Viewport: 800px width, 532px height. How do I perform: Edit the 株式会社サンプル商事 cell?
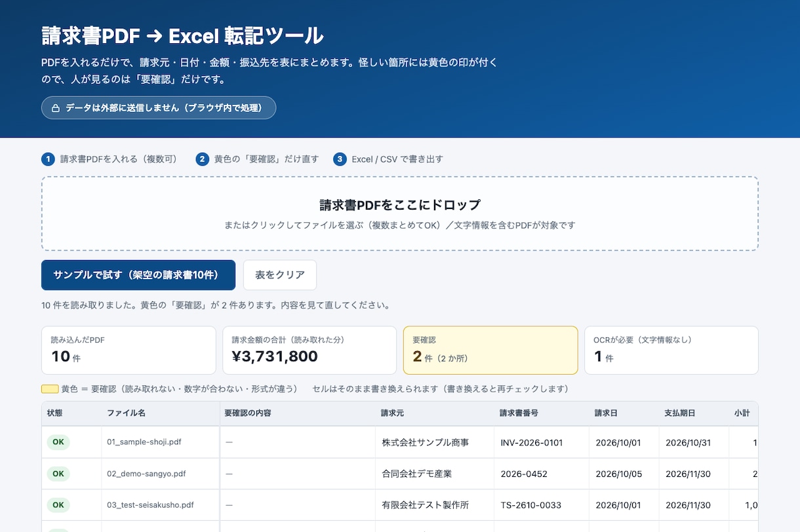coord(435,442)
